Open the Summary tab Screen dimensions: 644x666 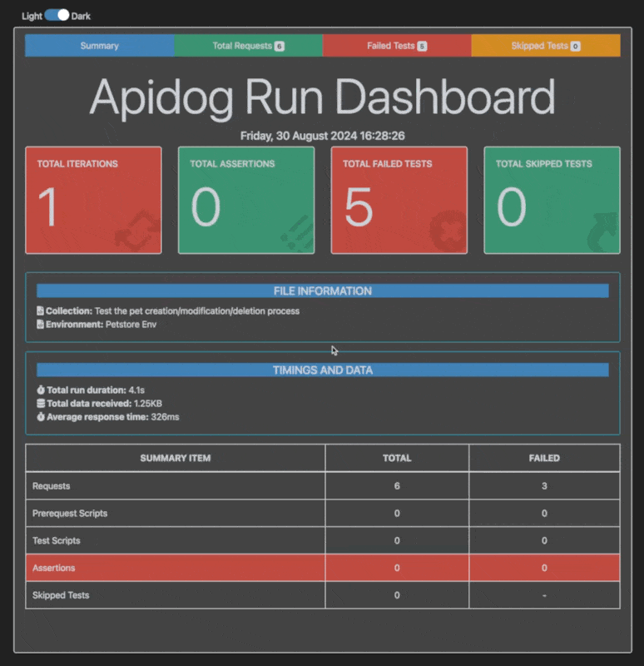tap(99, 46)
